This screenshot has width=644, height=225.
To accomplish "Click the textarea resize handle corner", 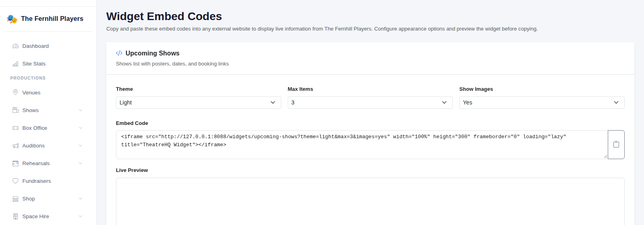I will point(605,157).
